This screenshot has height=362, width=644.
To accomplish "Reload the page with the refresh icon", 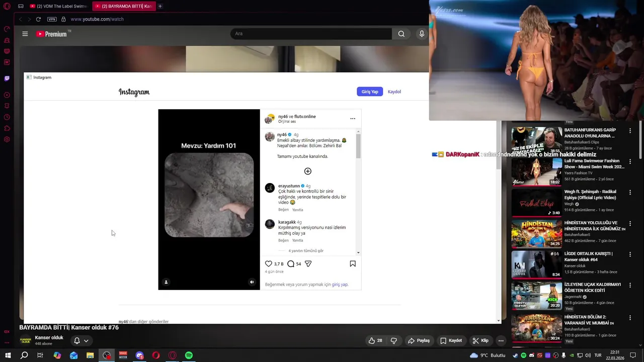I will pyautogui.click(x=38, y=19).
